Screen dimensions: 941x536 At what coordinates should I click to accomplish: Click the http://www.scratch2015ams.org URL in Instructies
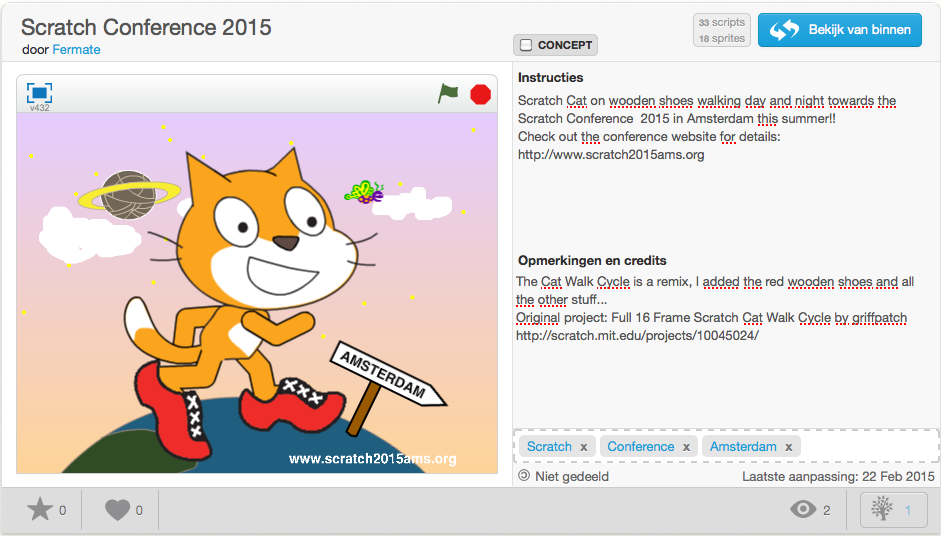611,154
